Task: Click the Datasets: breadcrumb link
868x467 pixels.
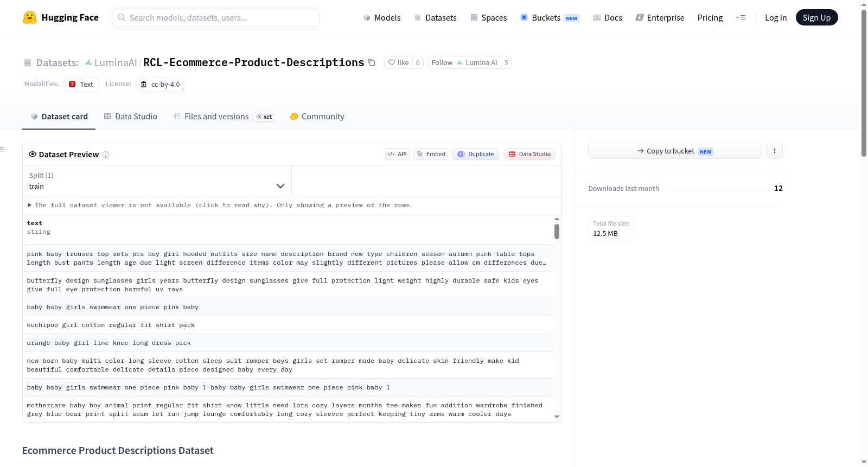Action: (x=57, y=62)
